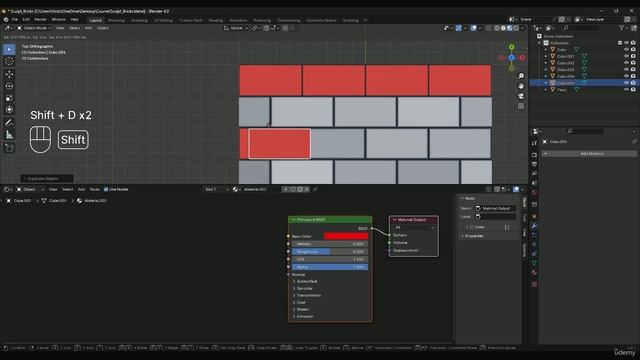Switch orthographic/perspective view grid icon
This screenshot has width=640, height=360.
click(x=521, y=106)
